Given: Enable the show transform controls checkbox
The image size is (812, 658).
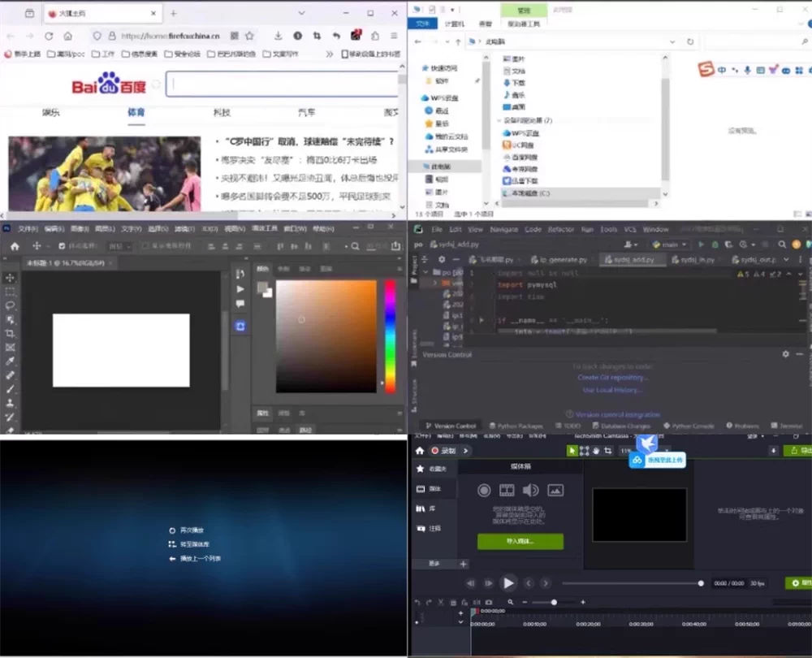Looking at the screenshot, I should pyautogui.click(x=145, y=246).
